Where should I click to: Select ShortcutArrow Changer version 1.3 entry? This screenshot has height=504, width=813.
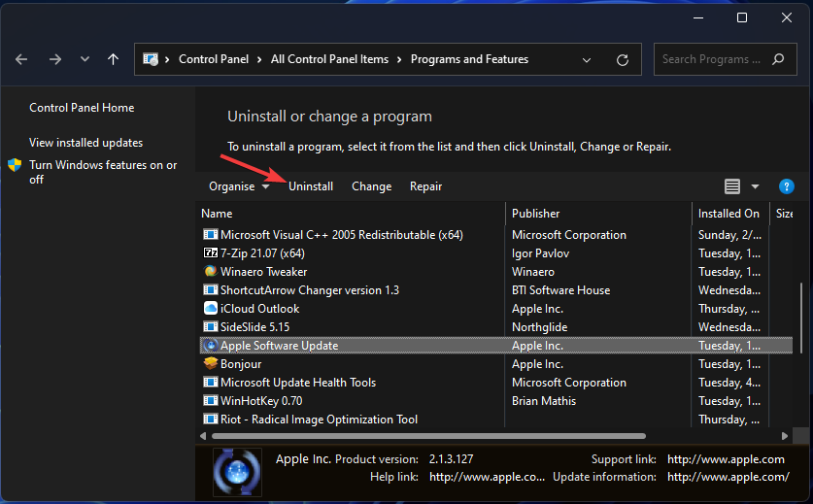pos(310,289)
